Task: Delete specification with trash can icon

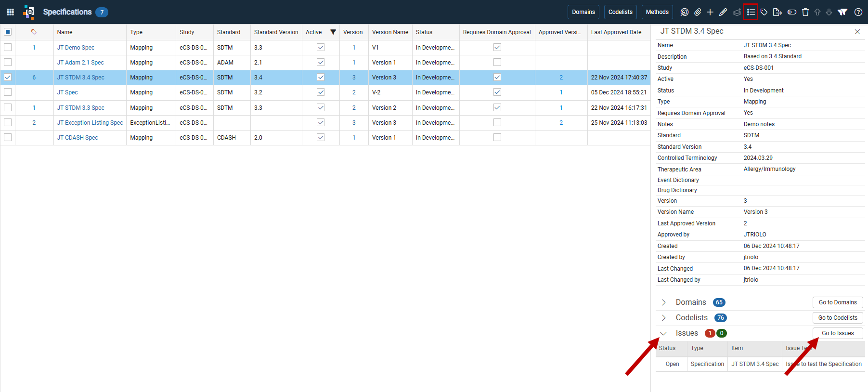Action: pyautogui.click(x=805, y=12)
